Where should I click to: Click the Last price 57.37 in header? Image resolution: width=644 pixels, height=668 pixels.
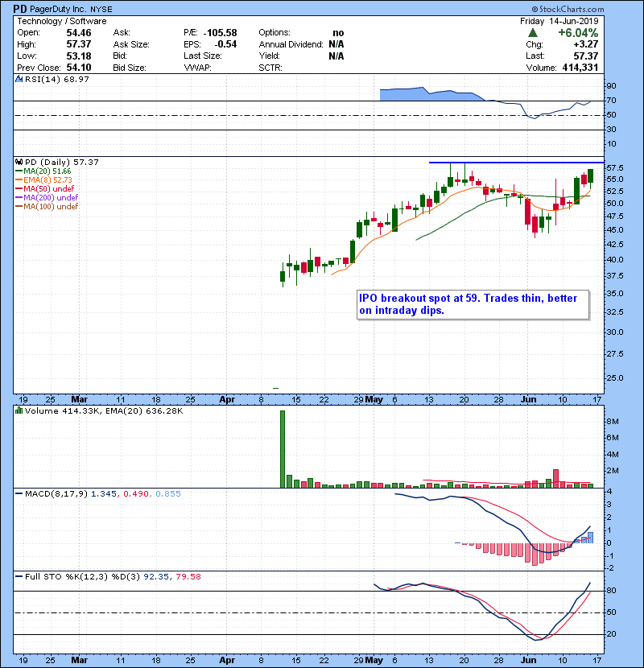coord(585,56)
